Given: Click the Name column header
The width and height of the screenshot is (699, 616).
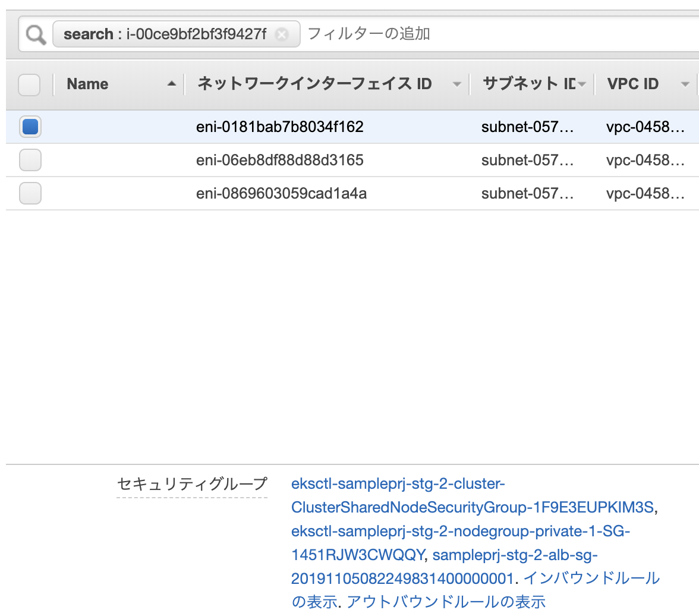Looking at the screenshot, I should [87, 84].
